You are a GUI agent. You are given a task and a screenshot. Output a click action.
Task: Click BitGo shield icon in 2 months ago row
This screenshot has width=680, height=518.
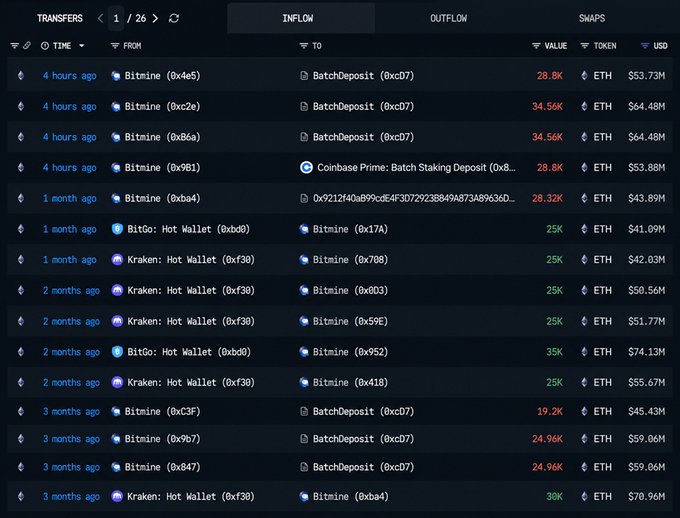117,352
